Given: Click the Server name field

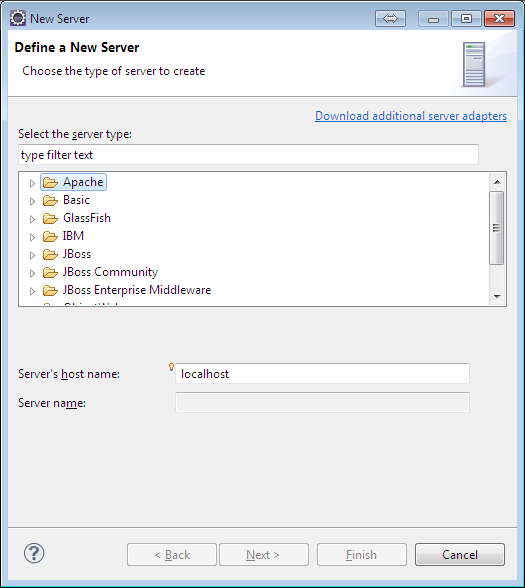Looking at the screenshot, I should pos(322,402).
